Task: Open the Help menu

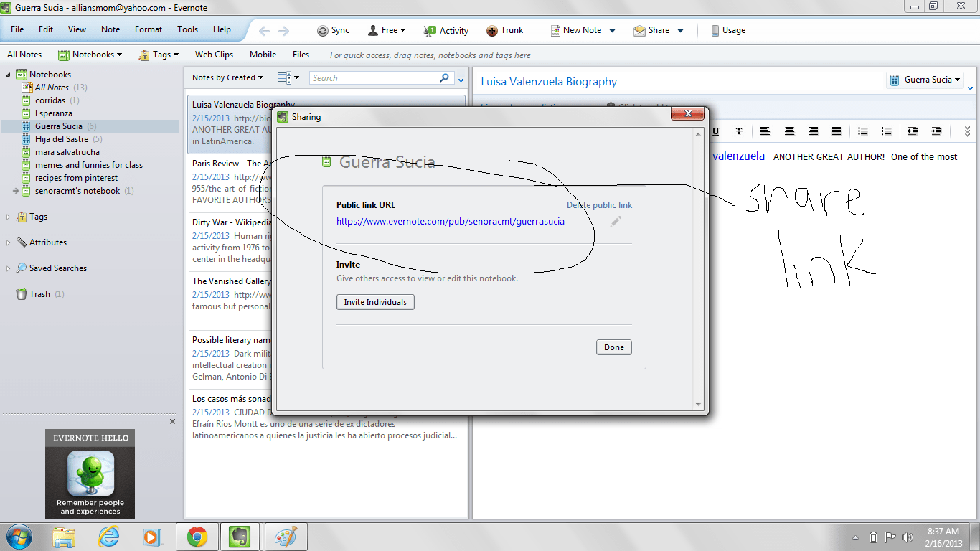Action: [x=222, y=29]
